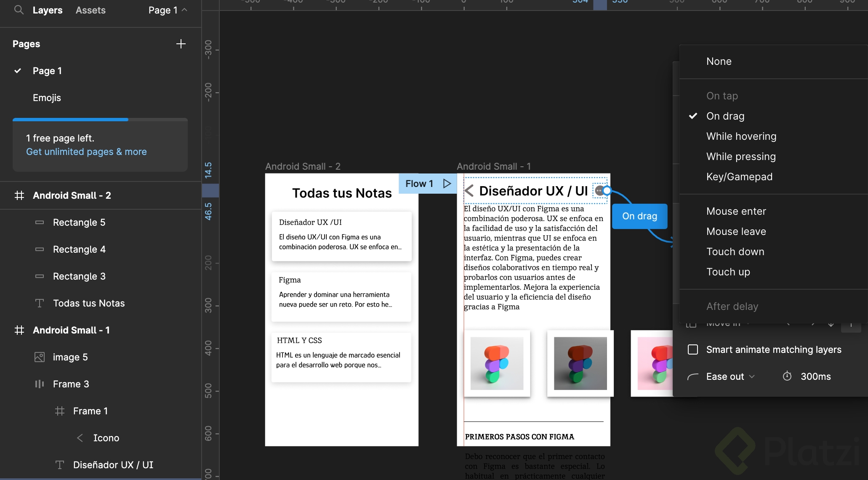Click the Android Small - 2 frame icon
Viewport: 868px width, 480px height.
coord(19,195)
